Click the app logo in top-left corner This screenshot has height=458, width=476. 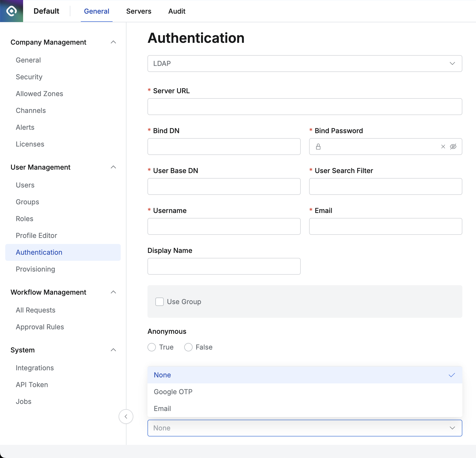[x=12, y=11]
